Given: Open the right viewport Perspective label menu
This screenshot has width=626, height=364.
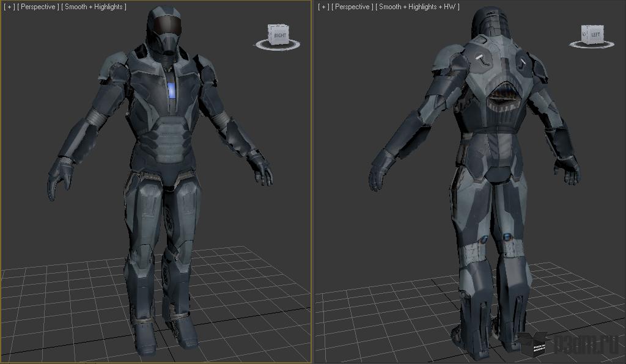Looking at the screenshot, I should (352, 7).
